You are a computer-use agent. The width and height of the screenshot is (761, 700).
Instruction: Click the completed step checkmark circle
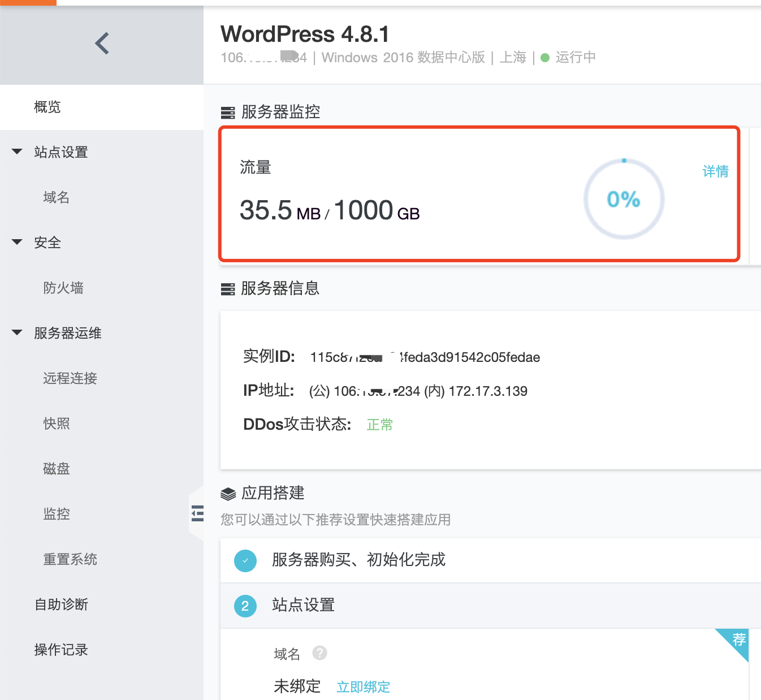[245, 560]
